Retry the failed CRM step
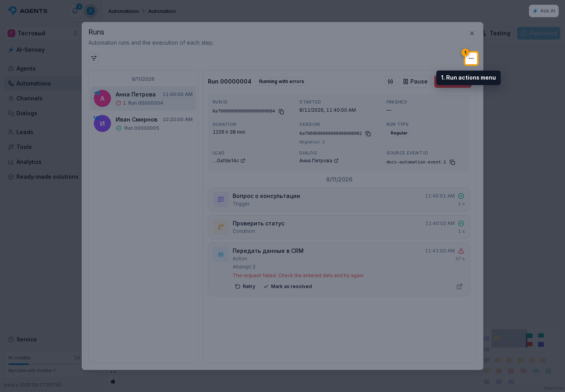The image size is (565, 392). 245,287
